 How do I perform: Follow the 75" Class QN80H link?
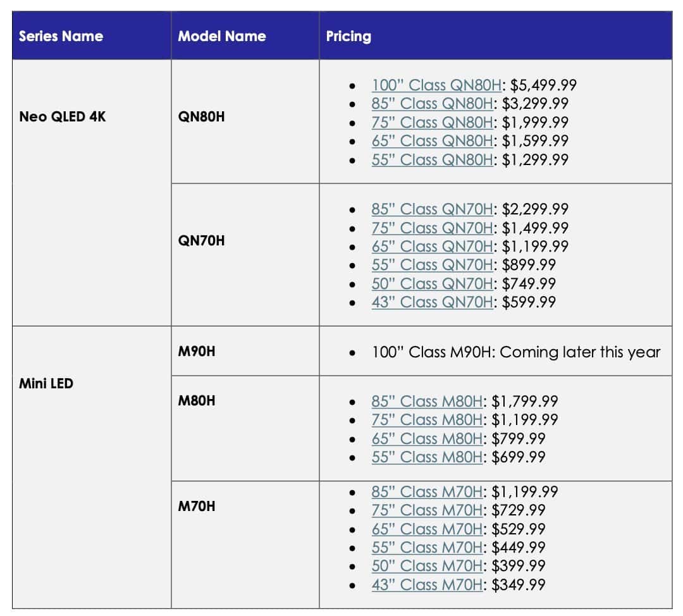point(432,123)
